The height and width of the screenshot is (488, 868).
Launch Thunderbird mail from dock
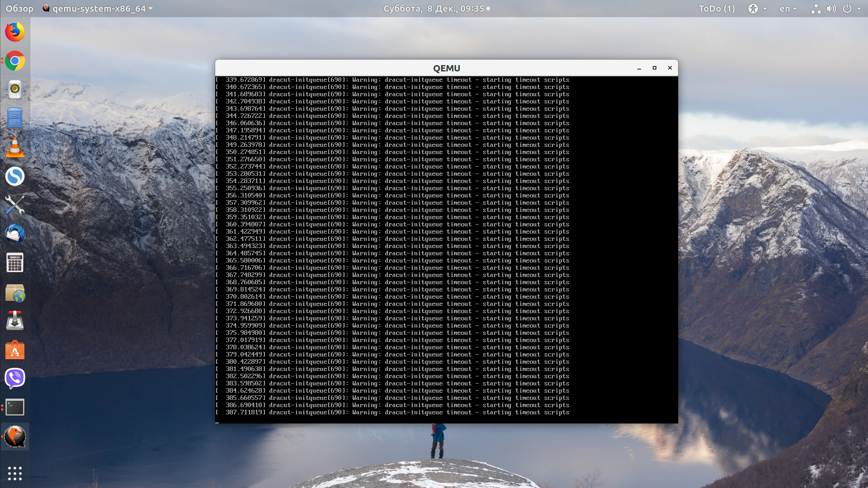15,234
